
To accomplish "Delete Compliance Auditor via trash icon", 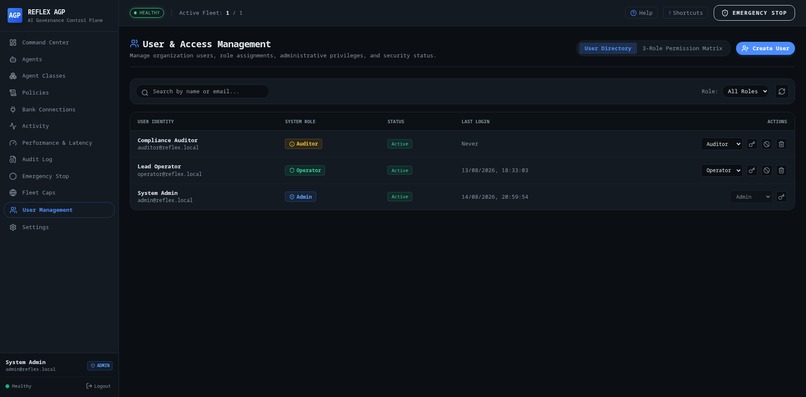I will pyautogui.click(x=781, y=144).
